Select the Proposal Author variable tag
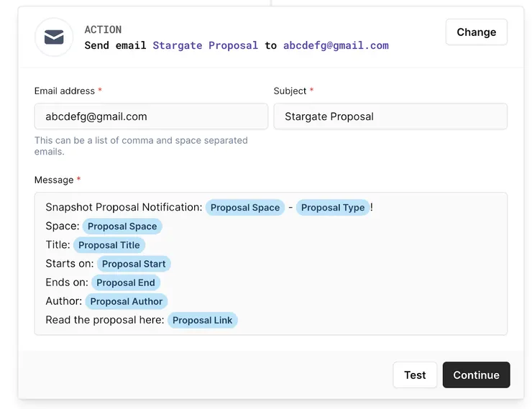Screen dimensions: 532x409 coord(127,301)
